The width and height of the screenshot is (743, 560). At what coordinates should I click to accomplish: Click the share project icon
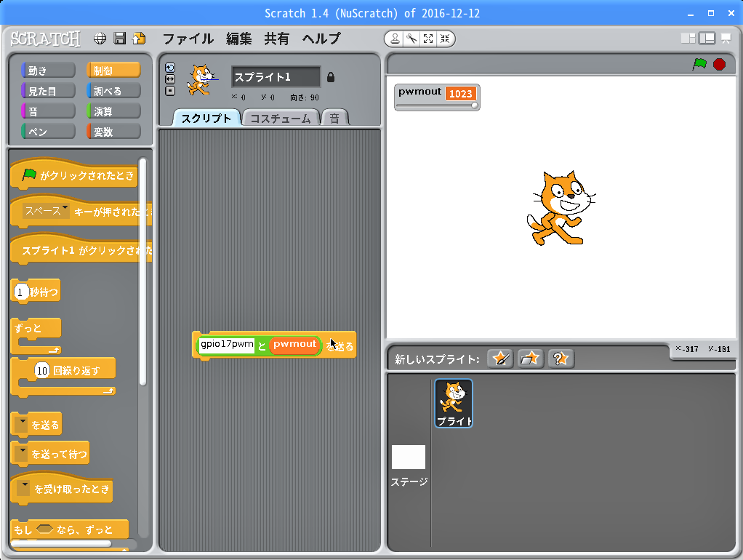pos(140,39)
